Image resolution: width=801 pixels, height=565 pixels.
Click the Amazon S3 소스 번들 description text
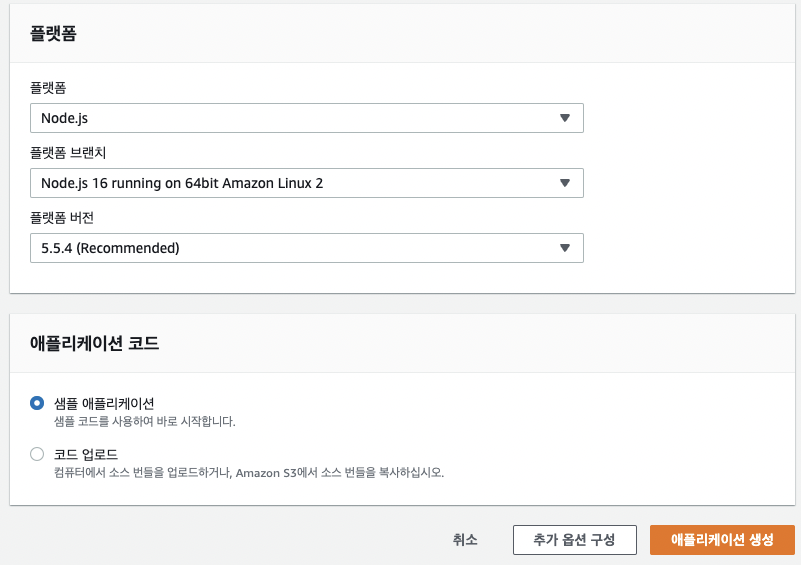249,473
